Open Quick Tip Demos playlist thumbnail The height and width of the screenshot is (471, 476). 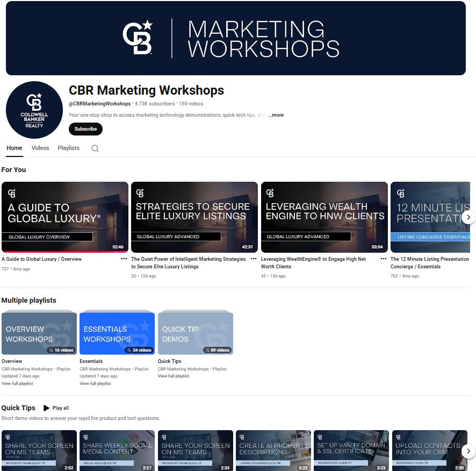[x=196, y=333]
